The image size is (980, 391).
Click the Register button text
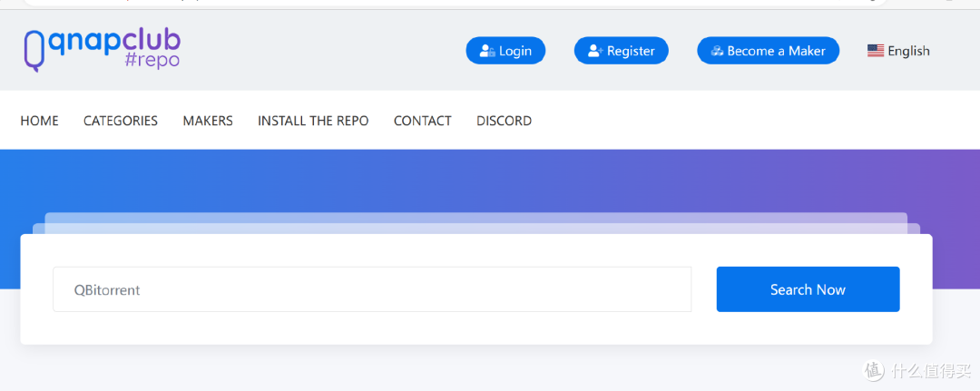(631, 51)
